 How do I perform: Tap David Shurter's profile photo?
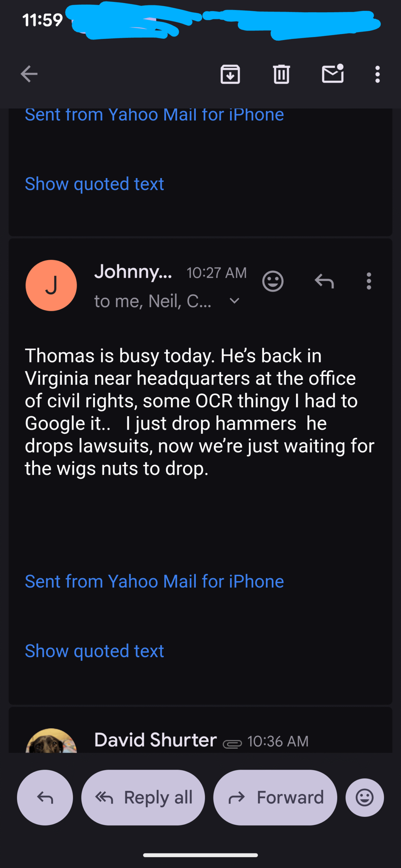coord(51,743)
